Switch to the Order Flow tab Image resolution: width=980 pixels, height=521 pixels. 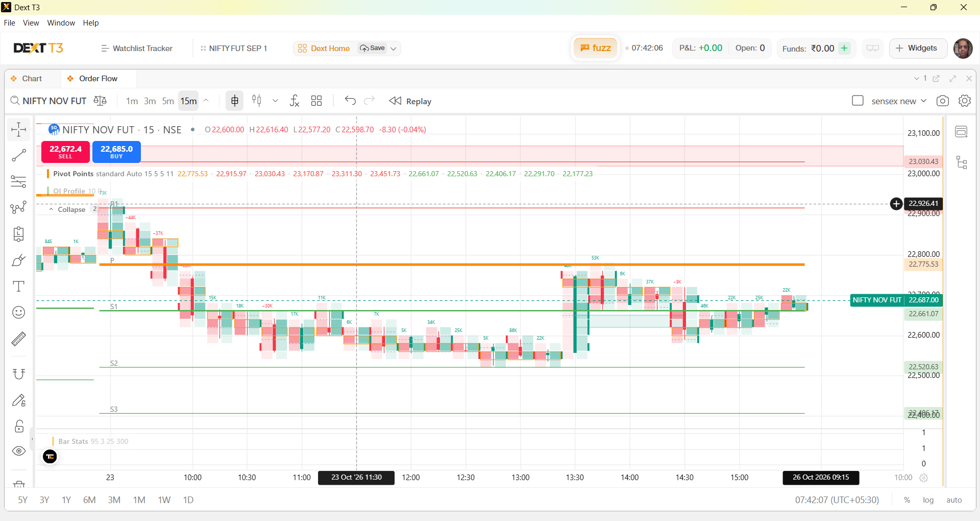[x=98, y=79]
